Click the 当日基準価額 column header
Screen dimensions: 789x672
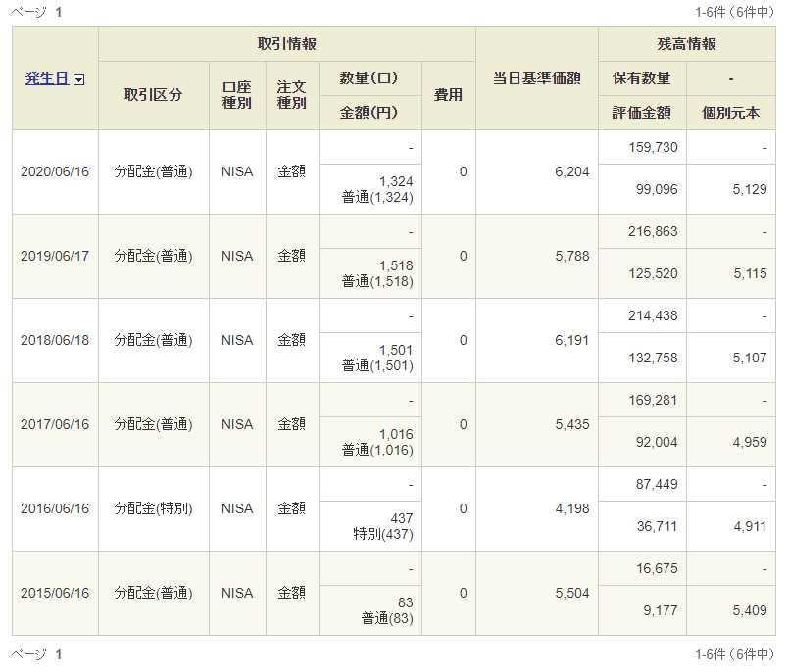(536, 78)
